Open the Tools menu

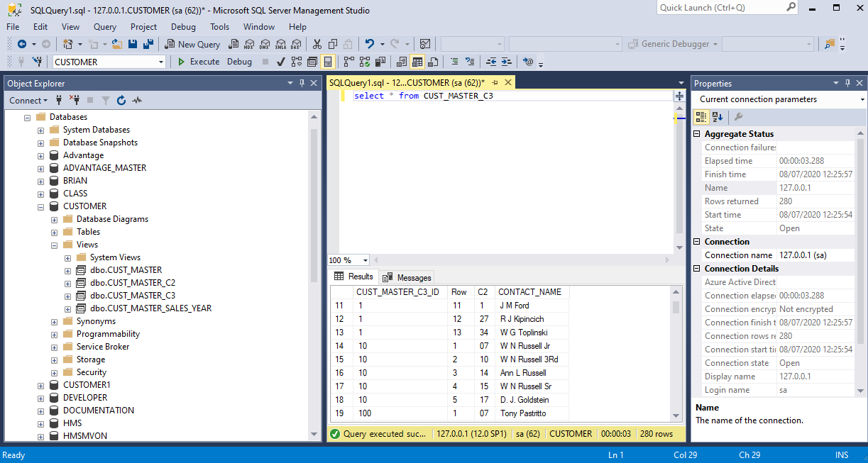[x=220, y=27]
